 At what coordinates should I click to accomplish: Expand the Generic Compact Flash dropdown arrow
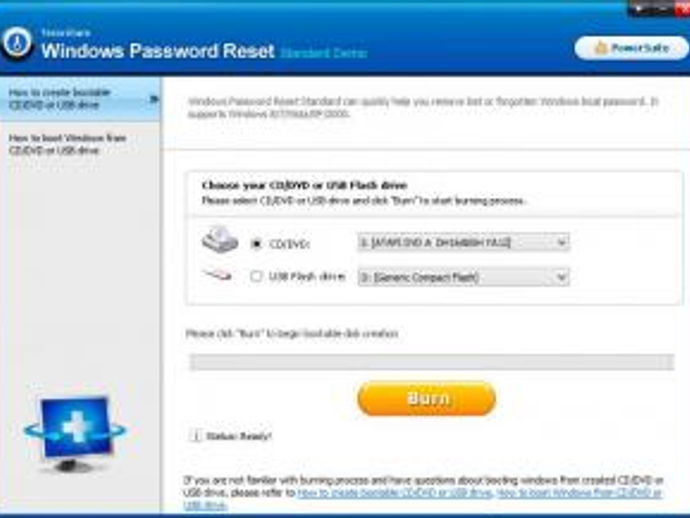(561, 277)
